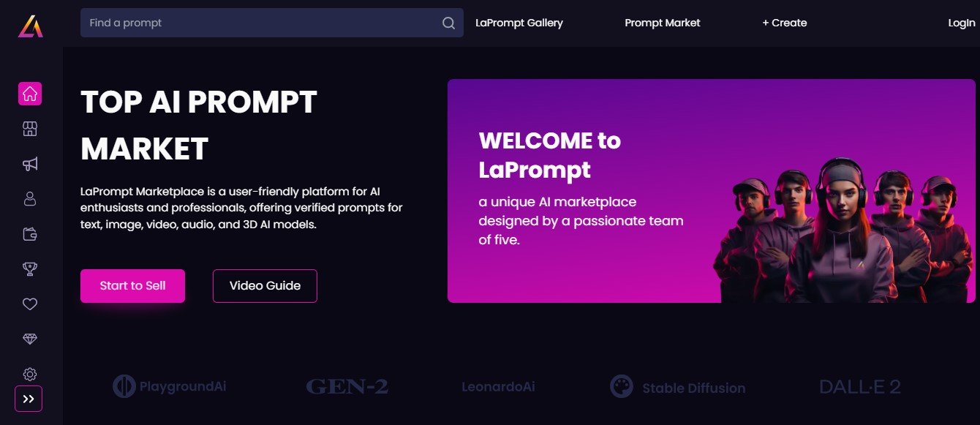
Task: Open the LaPrompt Gallery menu item
Action: pyautogui.click(x=519, y=23)
